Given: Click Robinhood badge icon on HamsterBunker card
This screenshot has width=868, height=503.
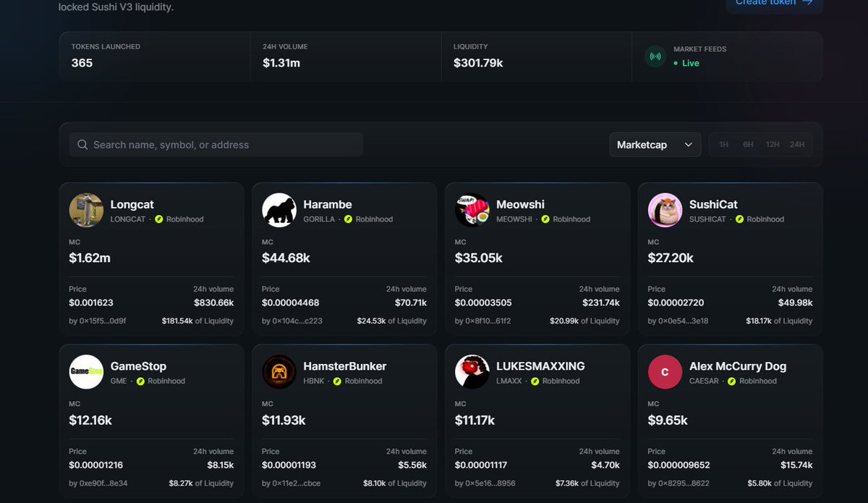Looking at the screenshot, I should coord(338,381).
